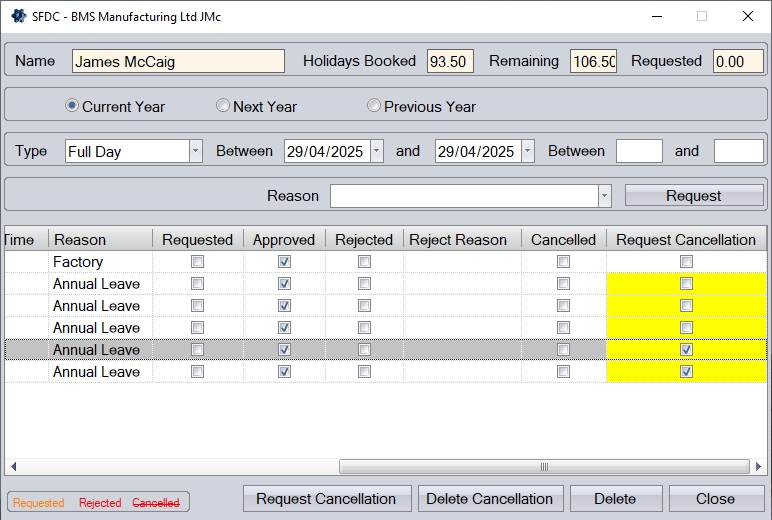Click the SFDC app icon in title bar
This screenshot has width=772, height=520.
(x=18, y=16)
